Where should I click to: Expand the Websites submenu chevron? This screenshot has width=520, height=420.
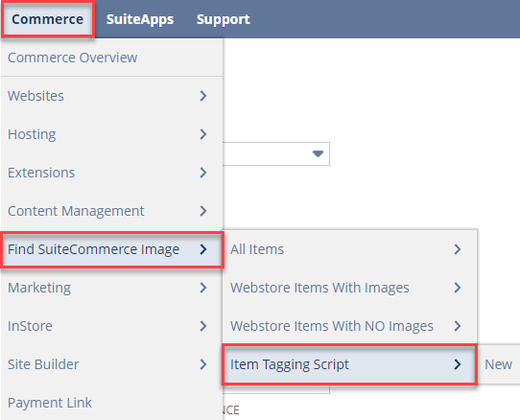tap(203, 96)
